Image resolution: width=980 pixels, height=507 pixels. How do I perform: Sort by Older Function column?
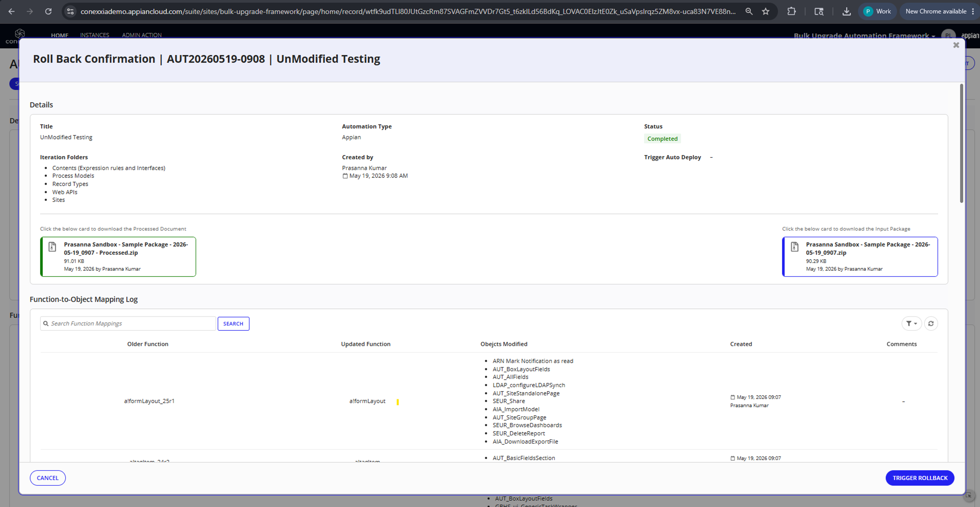(x=148, y=344)
